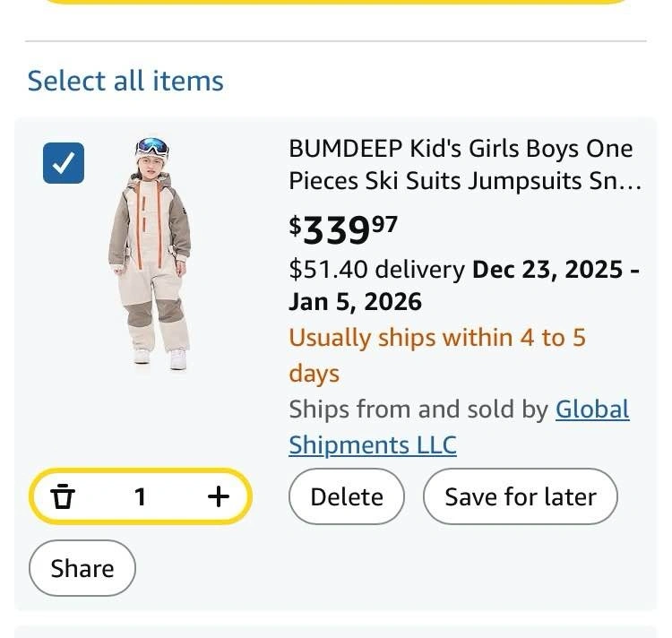Click the quantity value 1
Screen dimensions: 672x638
click(x=140, y=496)
